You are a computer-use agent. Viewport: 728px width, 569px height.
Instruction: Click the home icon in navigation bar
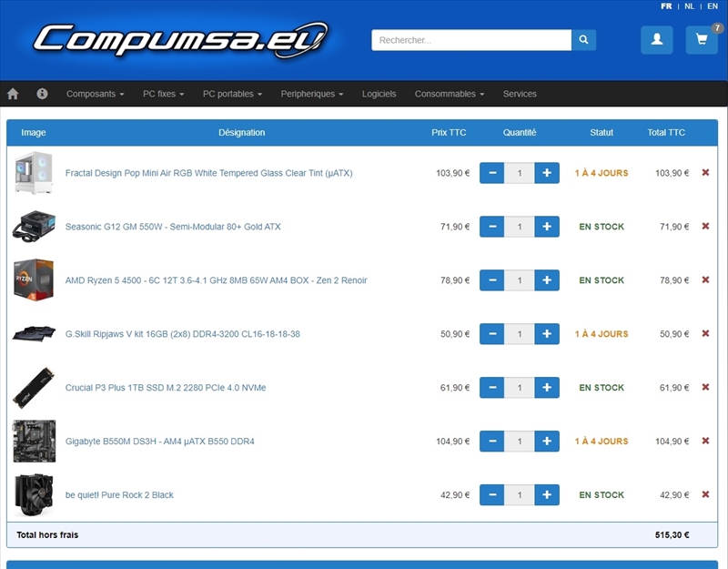tap(13, 94)
